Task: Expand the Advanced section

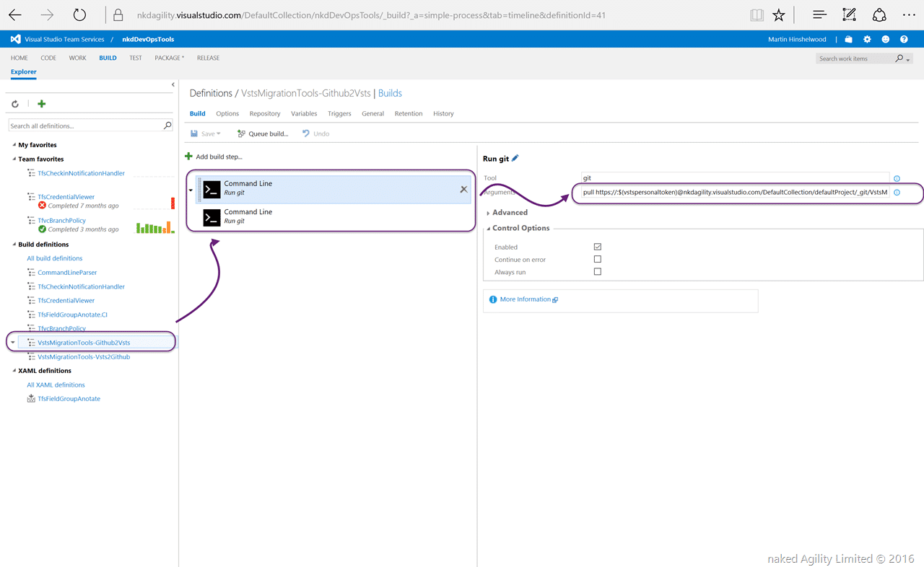Action: (508, 213)
